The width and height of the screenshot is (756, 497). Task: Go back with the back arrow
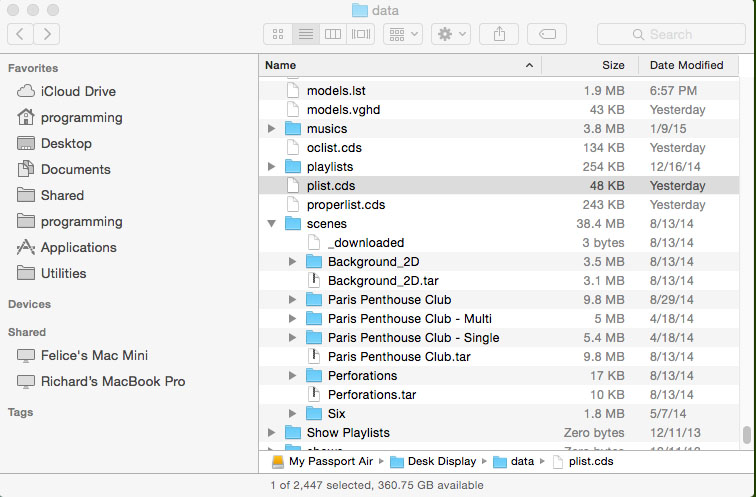click(21, 34)
